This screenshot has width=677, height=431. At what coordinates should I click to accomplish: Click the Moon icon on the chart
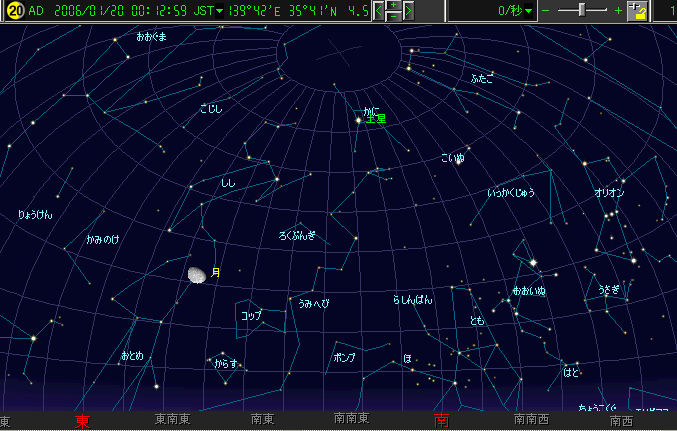197,274
